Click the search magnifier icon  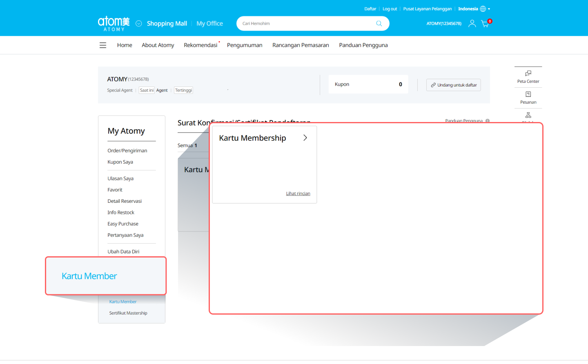pyautogui.click(x=379, y=24)
